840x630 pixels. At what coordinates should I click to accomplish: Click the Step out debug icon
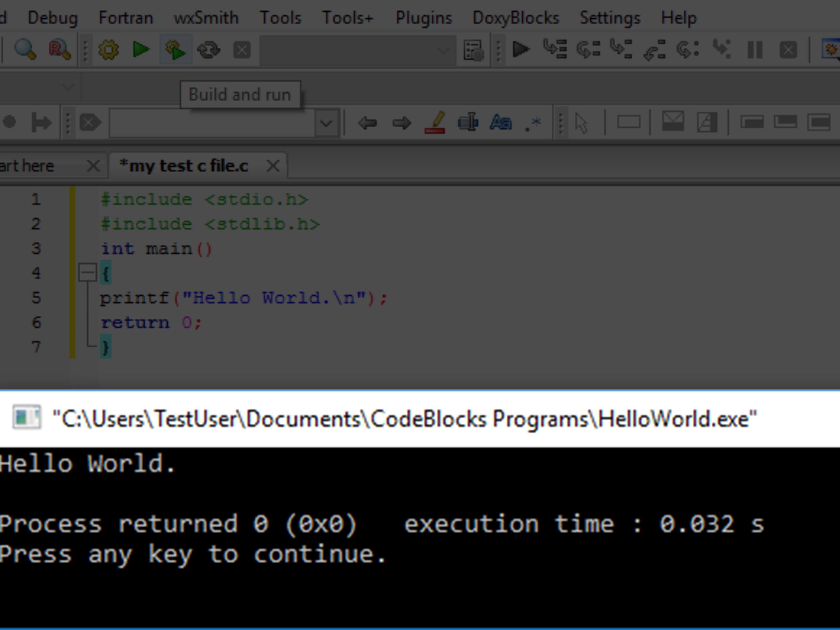click(x=655, y=50)
